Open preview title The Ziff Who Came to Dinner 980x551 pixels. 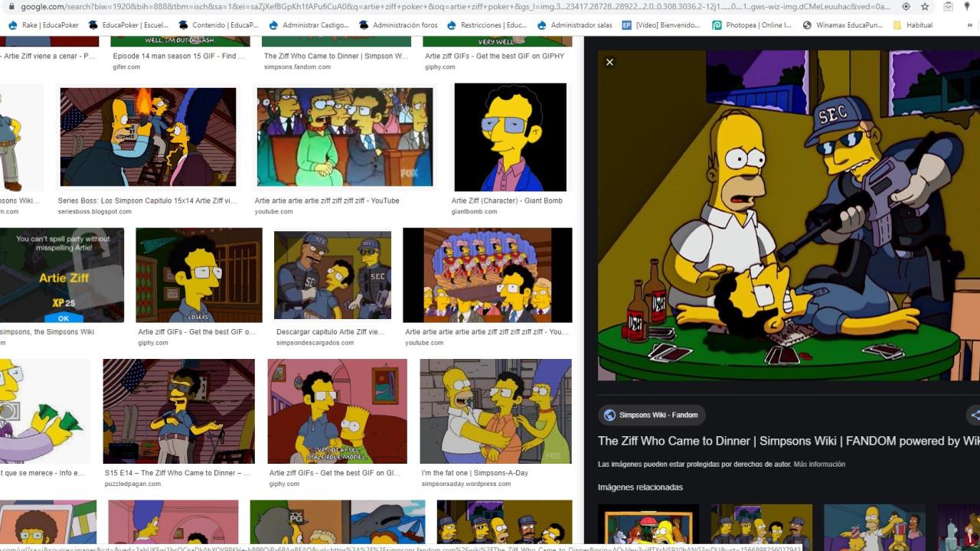point(789,441)
